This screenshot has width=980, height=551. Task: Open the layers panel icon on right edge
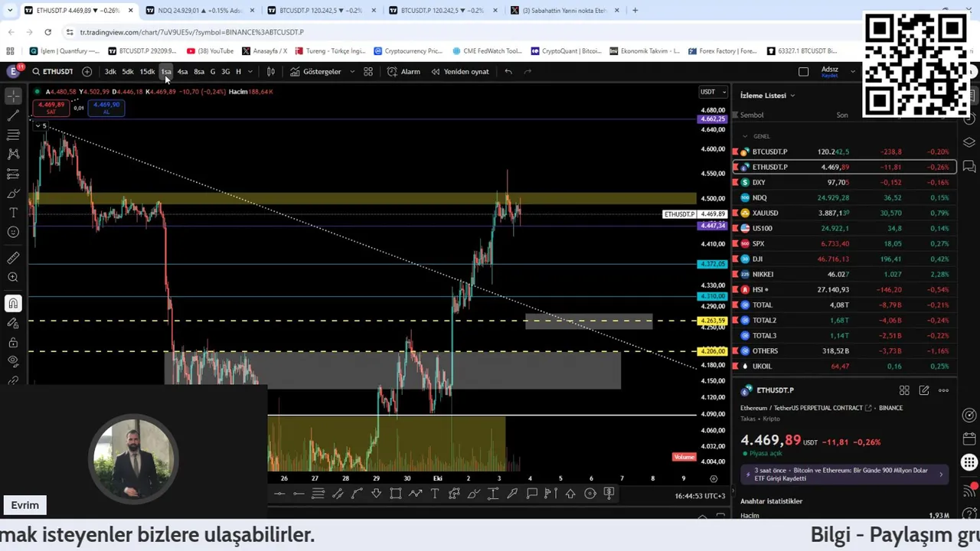pyautogui.click(x=969, y=142)
